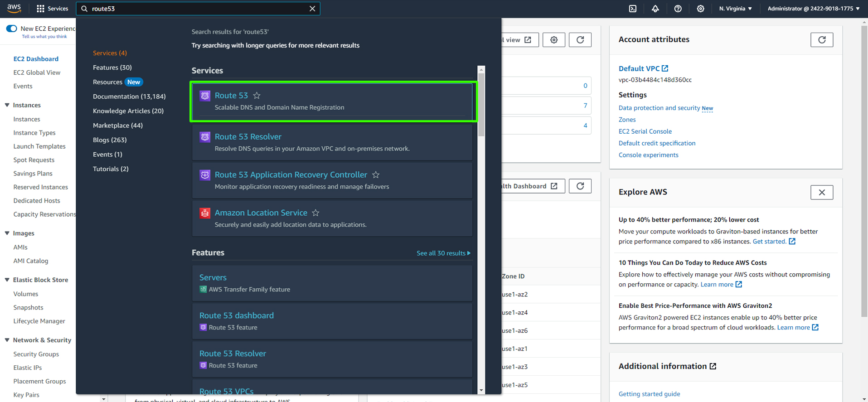Click the page vertical scrollbar

click(x=864, y=171)
